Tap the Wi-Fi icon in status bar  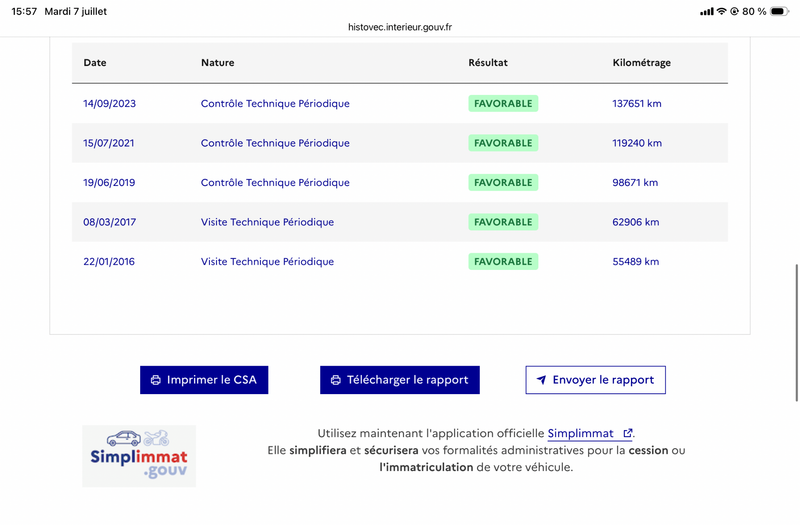[x=721, y=11]
